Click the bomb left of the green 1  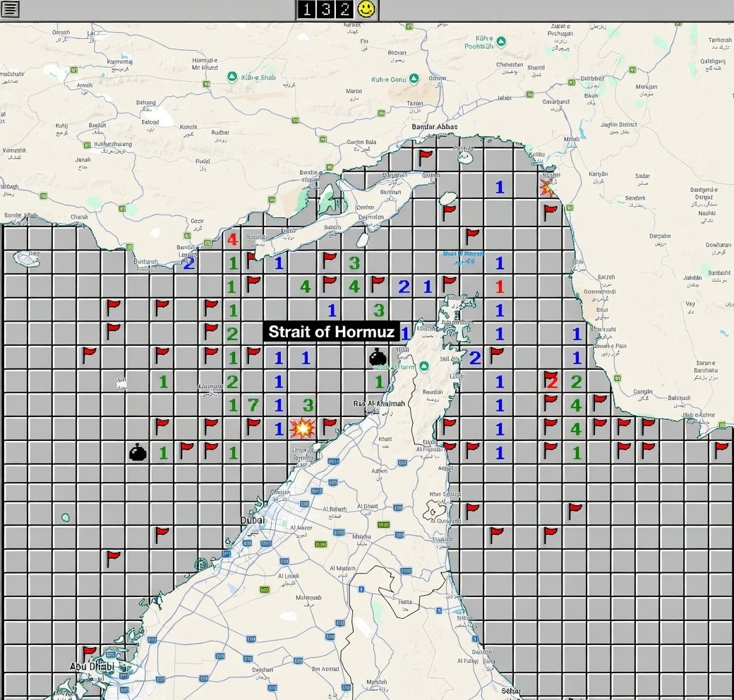(138, 452)
